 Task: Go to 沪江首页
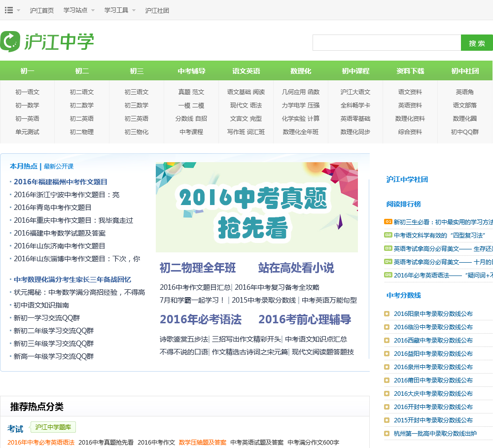(x=42, y=10)
